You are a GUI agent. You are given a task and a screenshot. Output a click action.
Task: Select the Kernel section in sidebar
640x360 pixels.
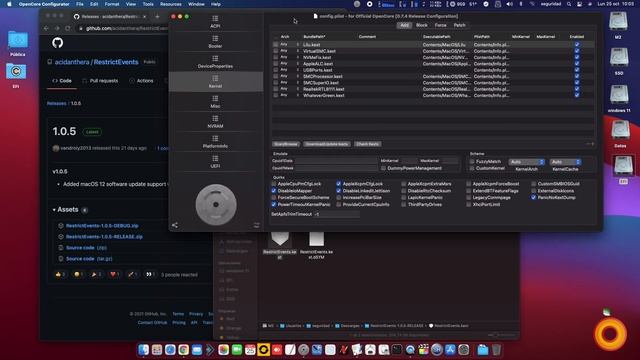pos(215,82)
